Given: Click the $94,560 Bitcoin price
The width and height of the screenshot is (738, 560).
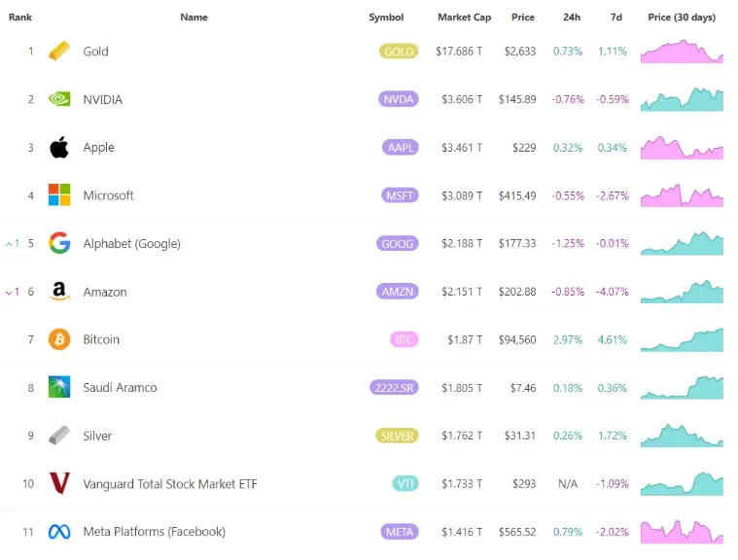Looking at the screenshot, I should pos(517,339).
